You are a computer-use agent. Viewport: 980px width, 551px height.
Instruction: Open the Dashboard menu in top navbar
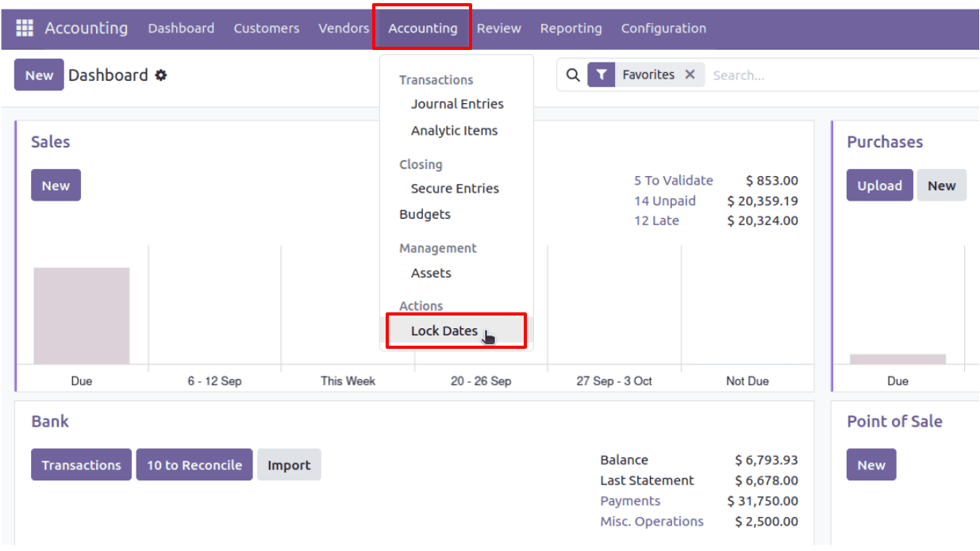[x=181, y=29]
